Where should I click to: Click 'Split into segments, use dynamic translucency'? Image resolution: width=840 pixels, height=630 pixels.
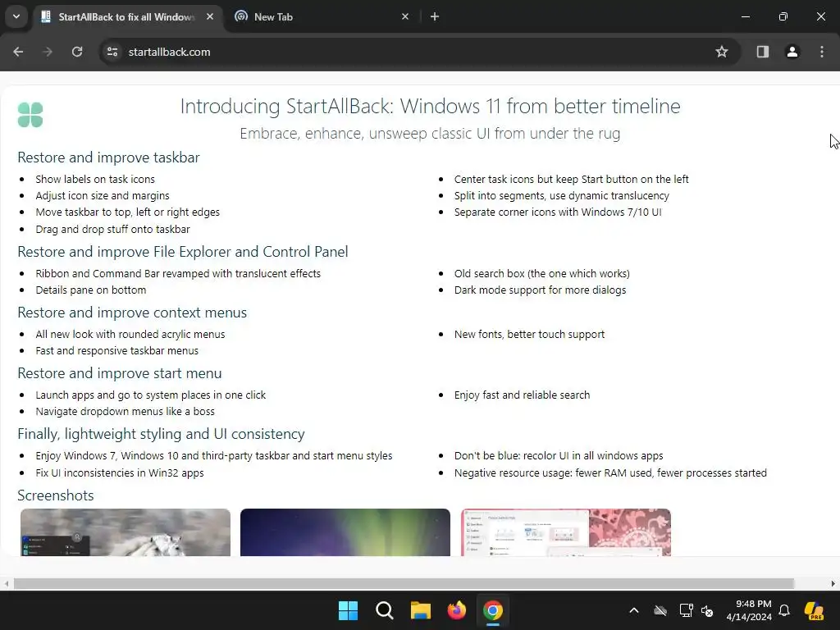(x=562, y=195)
